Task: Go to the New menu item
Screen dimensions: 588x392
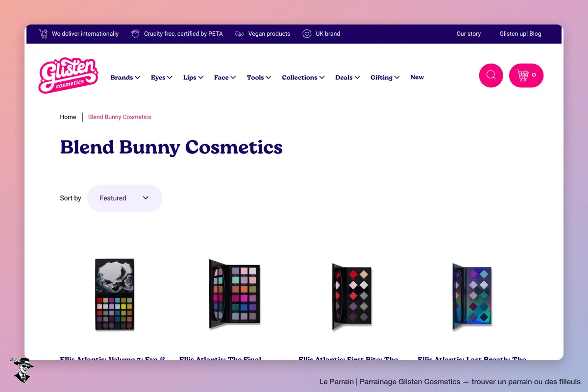Action: click(417, 77)
